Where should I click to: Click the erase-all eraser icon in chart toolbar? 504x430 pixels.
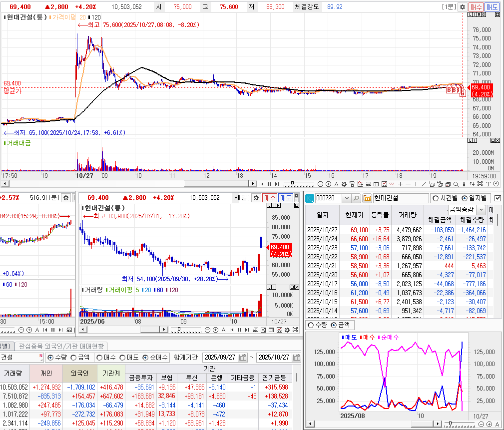click(440, 184)
